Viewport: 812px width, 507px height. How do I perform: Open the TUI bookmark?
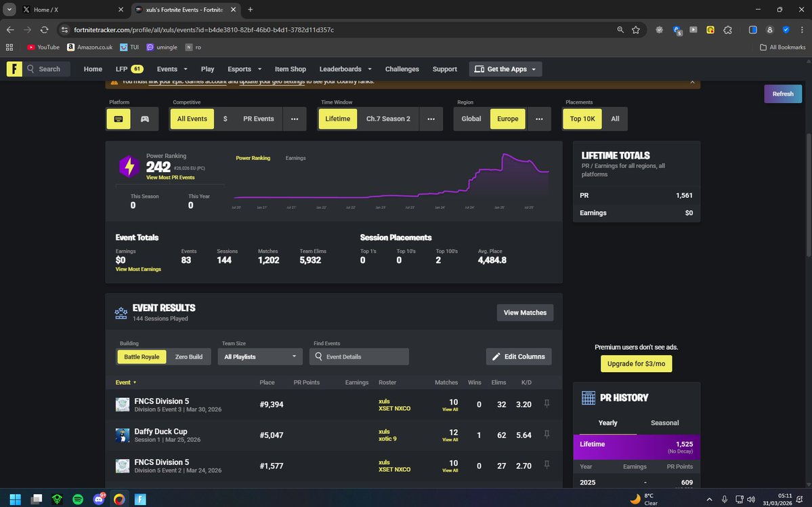click(129, 47)
